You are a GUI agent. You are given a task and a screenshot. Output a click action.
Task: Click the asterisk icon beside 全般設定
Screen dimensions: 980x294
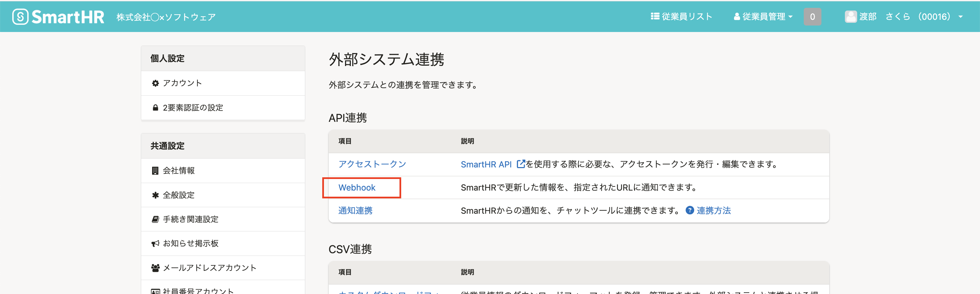tap(155, 195)
